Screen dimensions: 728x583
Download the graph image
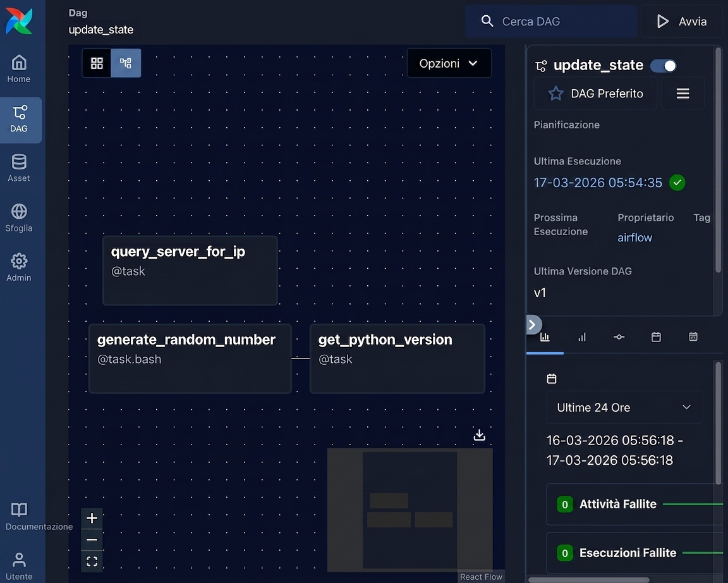click(x=479, y=435)
